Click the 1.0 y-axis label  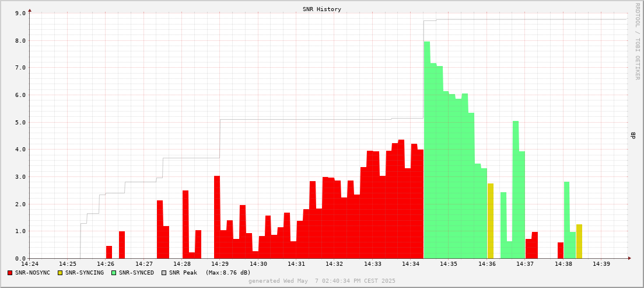point(21,231)
